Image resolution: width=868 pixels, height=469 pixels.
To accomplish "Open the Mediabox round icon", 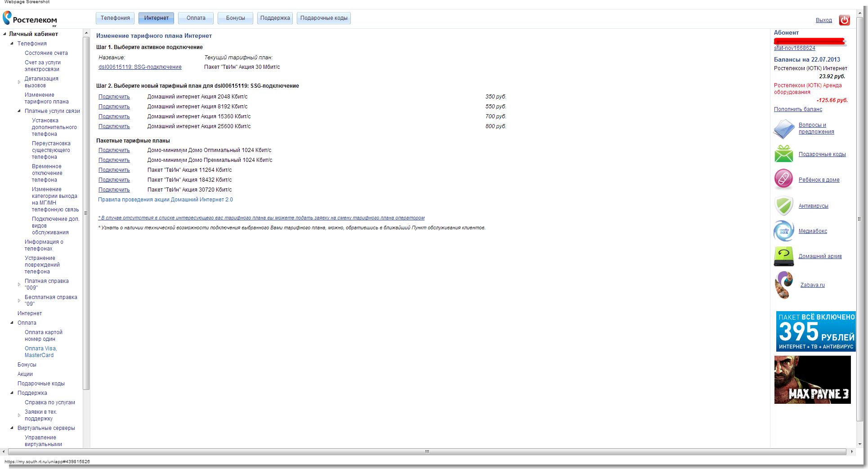I will (783, 231).
